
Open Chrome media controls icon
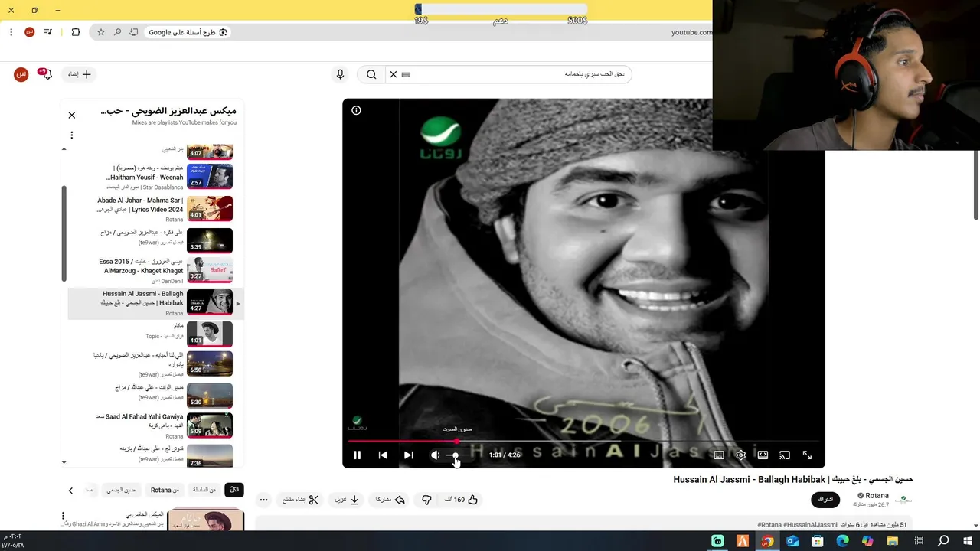point(48,32)
